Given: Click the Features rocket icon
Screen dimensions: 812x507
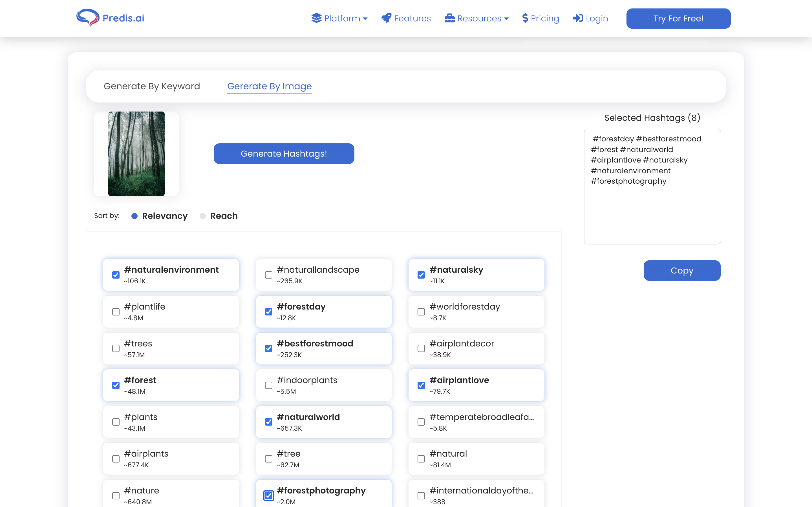Looking at the screenshot, I should [x=386, y=18].
